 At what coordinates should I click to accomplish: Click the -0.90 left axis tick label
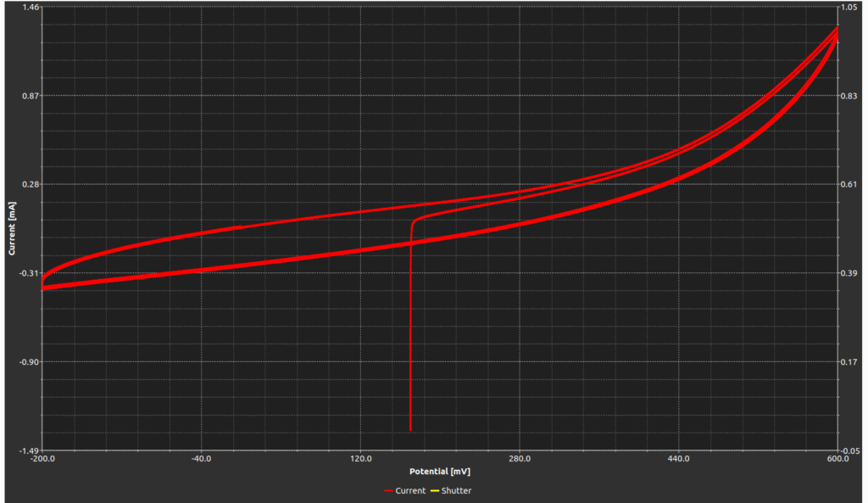click(29, 361)
